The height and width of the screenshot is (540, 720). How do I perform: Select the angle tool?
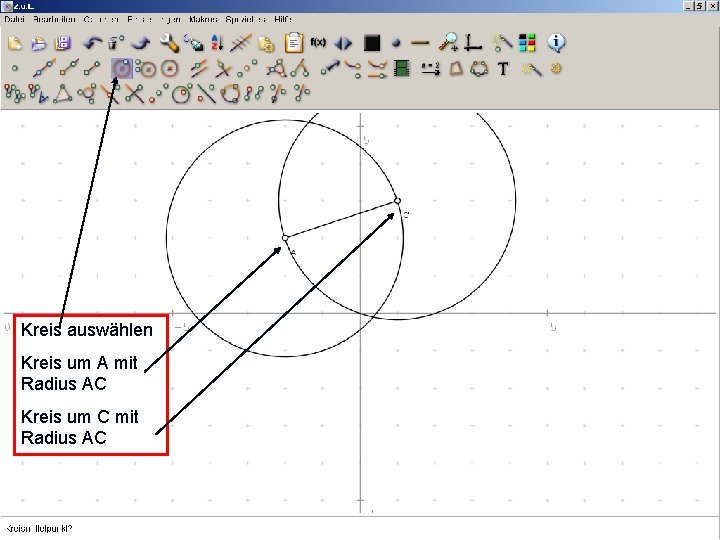(300, 68)
